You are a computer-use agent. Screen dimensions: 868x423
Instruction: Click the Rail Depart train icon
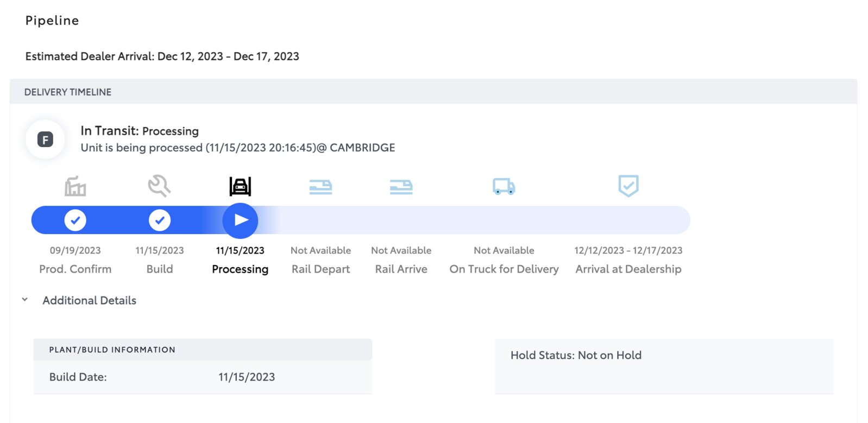pyautogui.click(x=320, y=187)
